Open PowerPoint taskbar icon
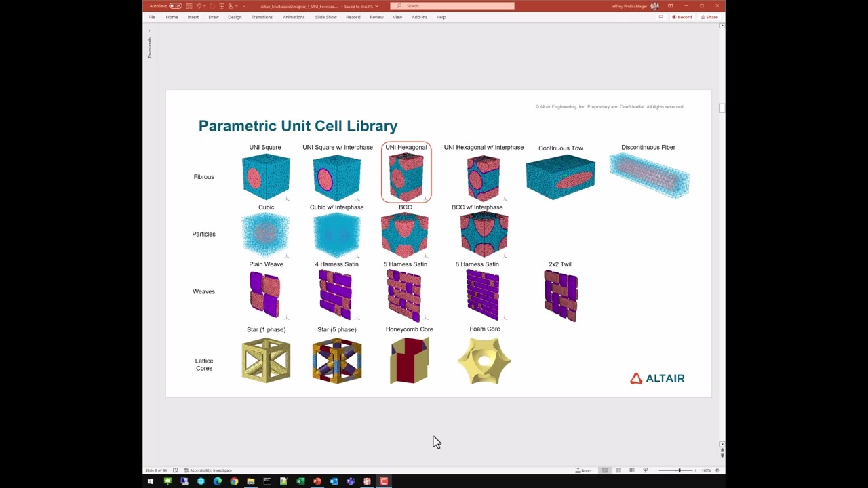This screenshot has height=488, width=868. 317,481
